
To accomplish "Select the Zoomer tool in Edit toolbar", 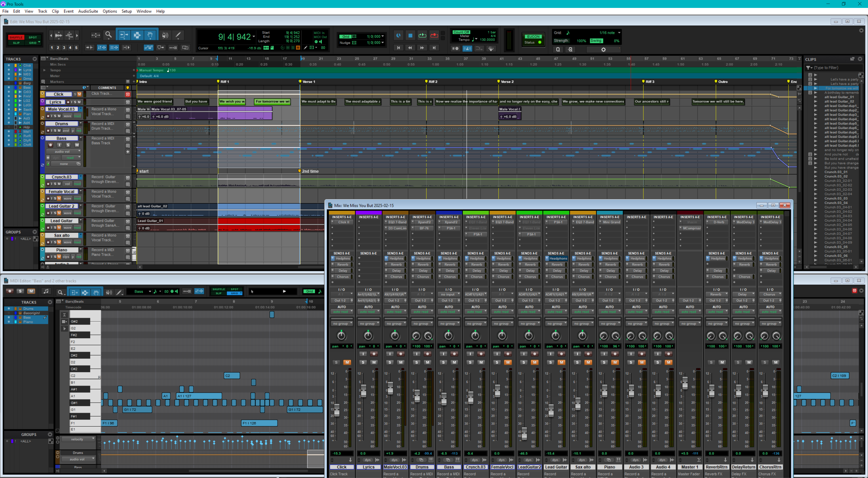I will [x=108, y=35].
